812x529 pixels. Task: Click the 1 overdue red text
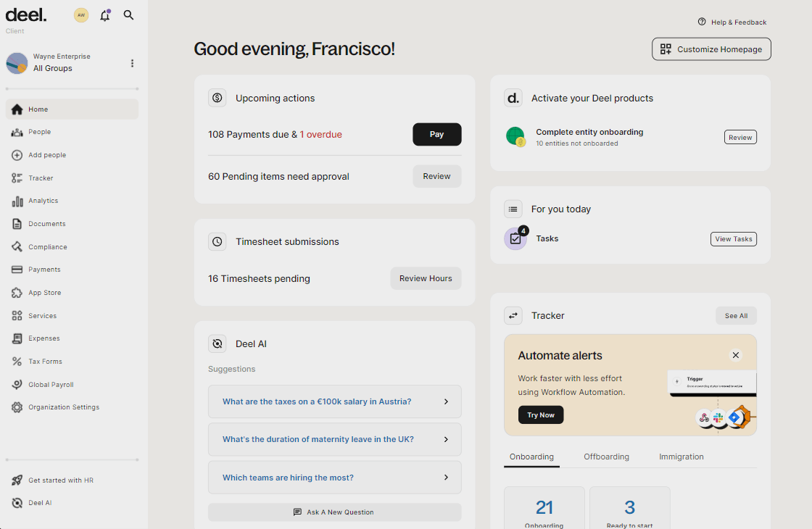pyautogui.click(x=321, y=135)
